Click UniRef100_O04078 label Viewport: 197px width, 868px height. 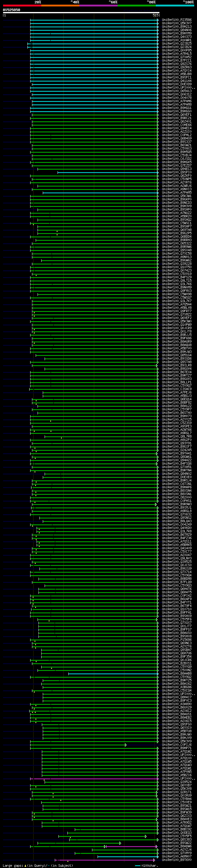[177, 98]
